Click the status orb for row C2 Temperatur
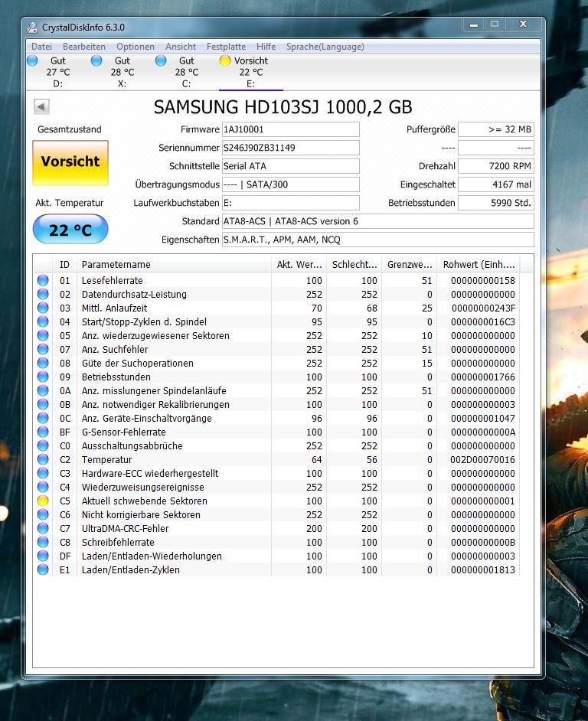Screen dimensions: 588x721 [x=43, y=459]
